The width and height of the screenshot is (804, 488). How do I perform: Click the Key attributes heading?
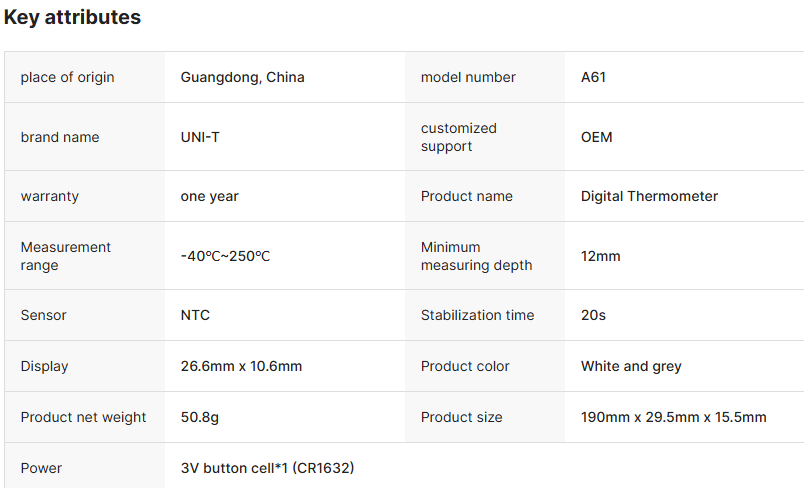(72, 17)
